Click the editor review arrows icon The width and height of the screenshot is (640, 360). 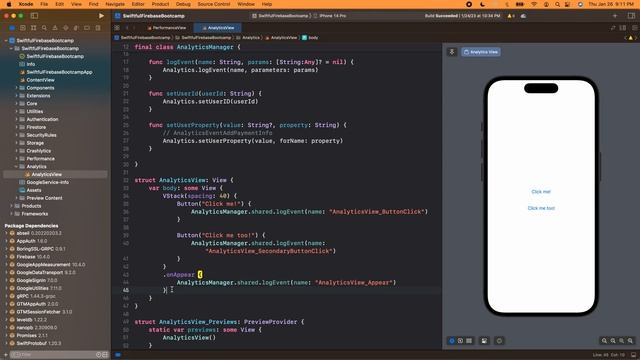pos(613,28)
